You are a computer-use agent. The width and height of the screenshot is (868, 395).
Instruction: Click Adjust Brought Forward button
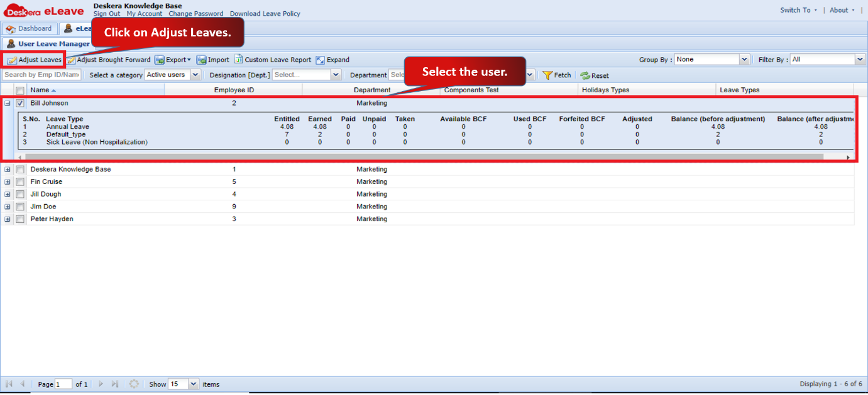pos(109,60)
